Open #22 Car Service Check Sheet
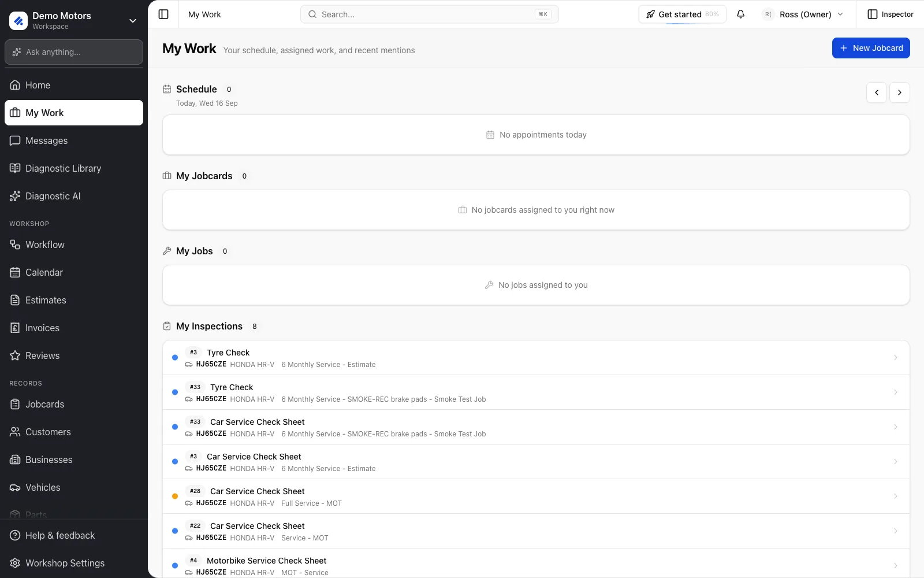Screen dimensions: 924x578 [536, 531]
